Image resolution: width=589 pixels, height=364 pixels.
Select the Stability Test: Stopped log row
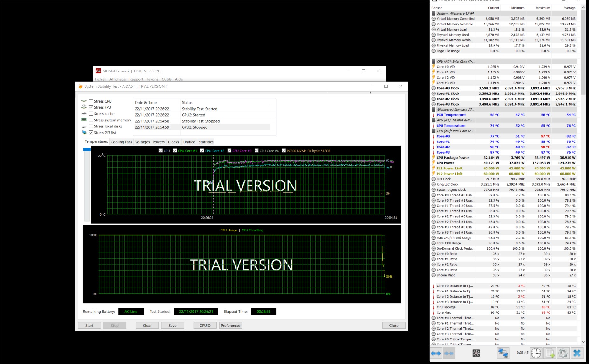pyautogui.click(x=202, y=121)
